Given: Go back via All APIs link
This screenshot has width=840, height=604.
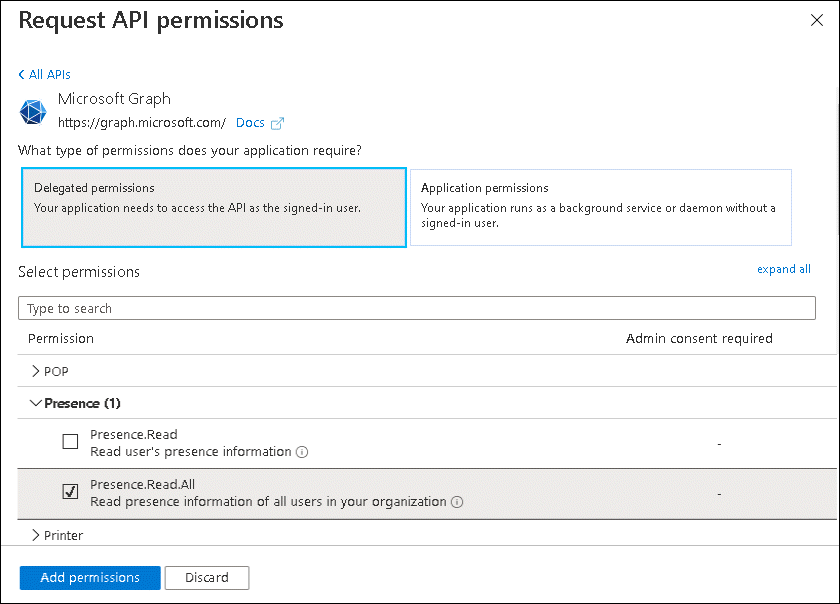Looking at the screenshot, I should (50, 75).
